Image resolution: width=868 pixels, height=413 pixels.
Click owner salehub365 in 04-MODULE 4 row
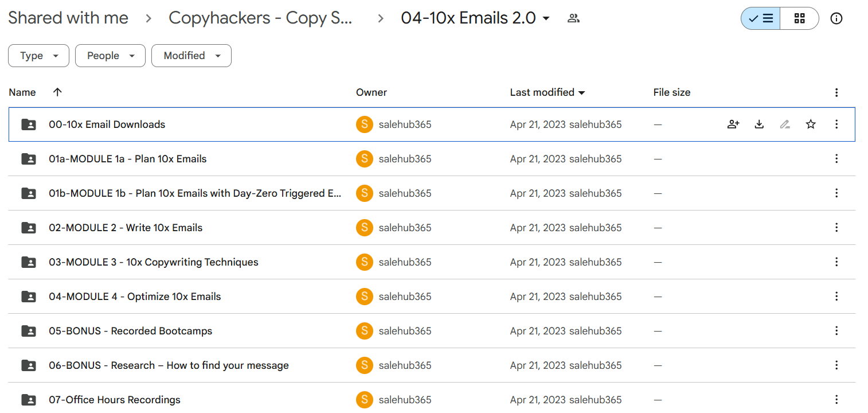[405, 297]
